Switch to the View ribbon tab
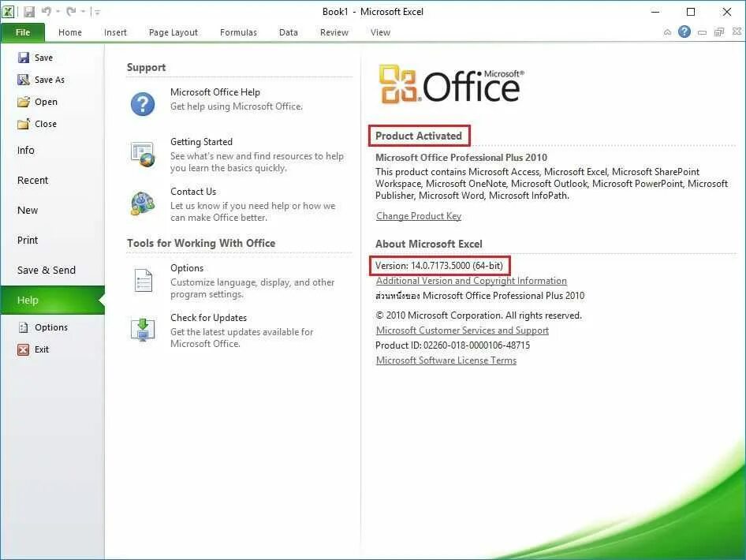Image resolution: width=746 pixels, height=560 pixels. [380, 32]
